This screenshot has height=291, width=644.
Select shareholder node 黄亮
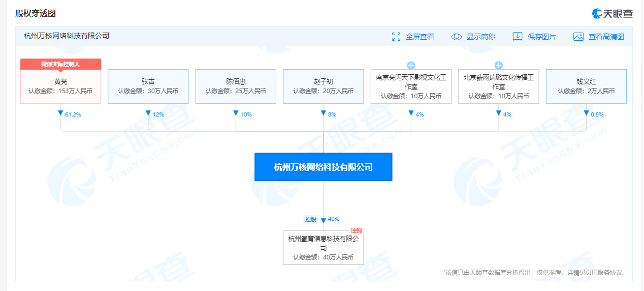pyautogui.click(x=60, y=86)
